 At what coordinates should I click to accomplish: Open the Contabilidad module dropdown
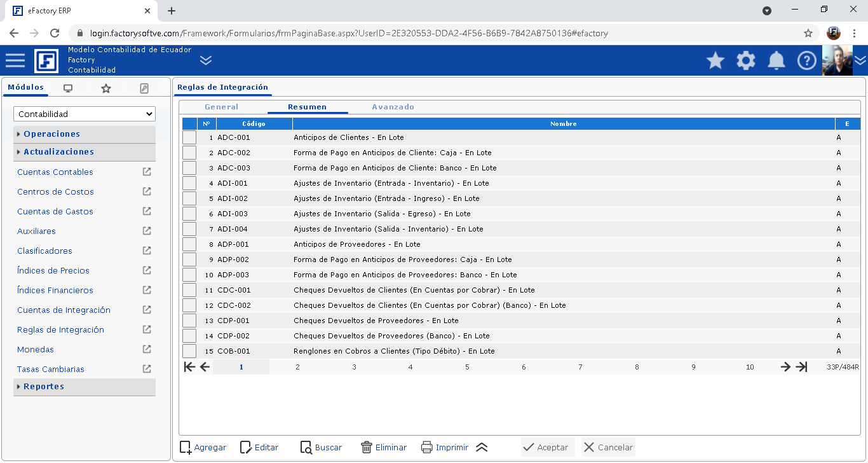(x=85, y=114)
